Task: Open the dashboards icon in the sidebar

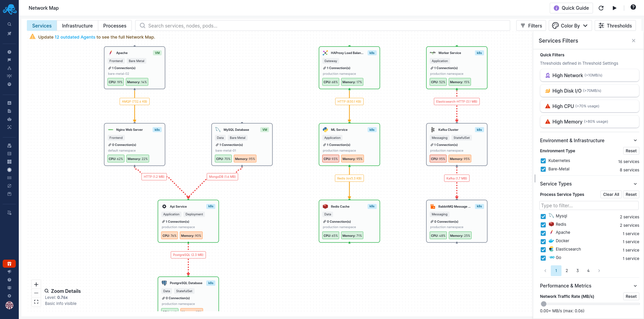Action: point(9,103)
